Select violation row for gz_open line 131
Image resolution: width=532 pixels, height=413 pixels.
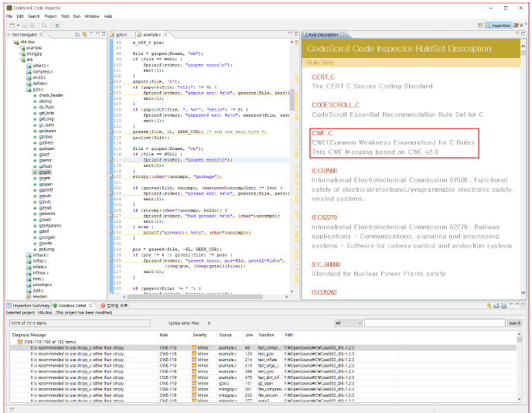tap(263, 383)
